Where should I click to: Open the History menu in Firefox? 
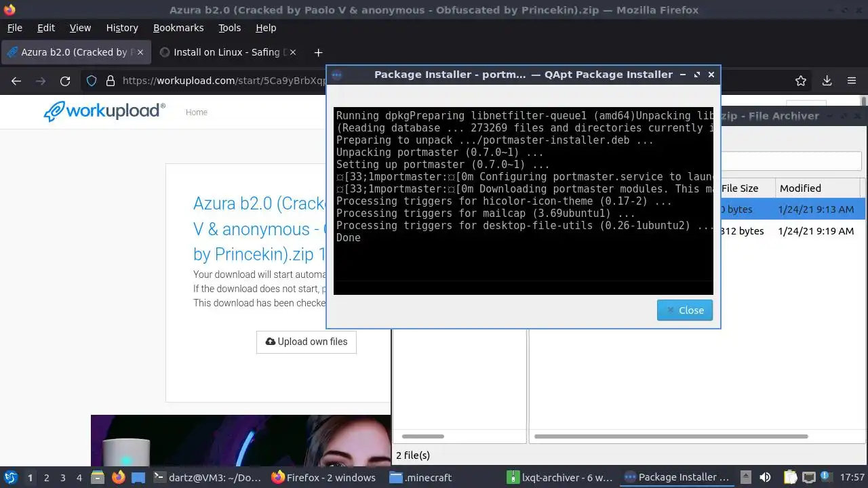[x=122, y=28]
